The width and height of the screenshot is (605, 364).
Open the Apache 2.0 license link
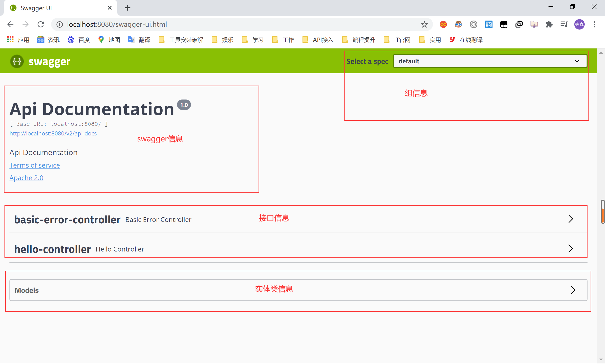point(26,178)
